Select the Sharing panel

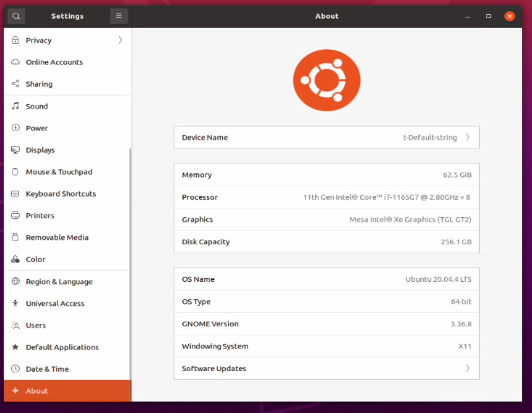(x=67, y=84)
